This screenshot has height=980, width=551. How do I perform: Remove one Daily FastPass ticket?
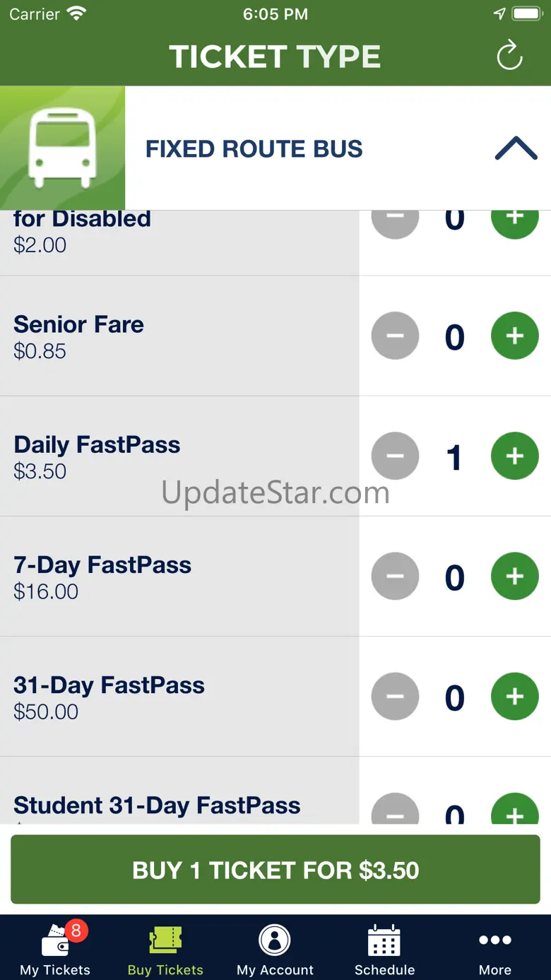395,456
